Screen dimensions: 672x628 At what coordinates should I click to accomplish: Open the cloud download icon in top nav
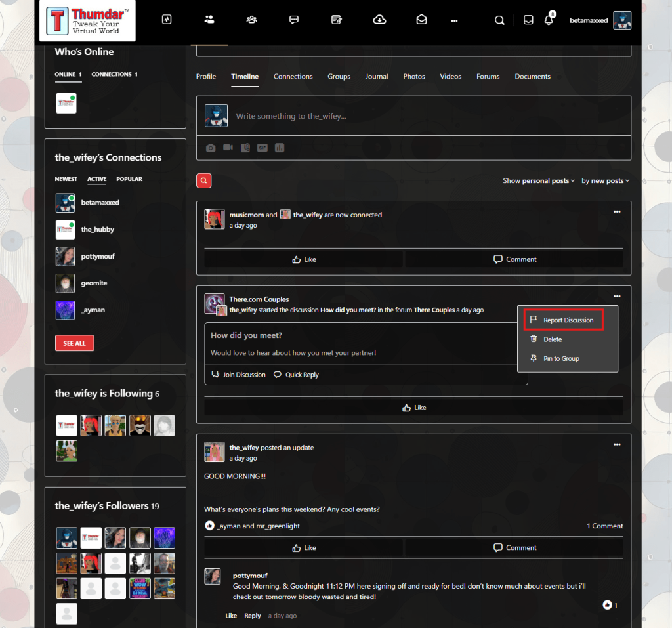(379, 20)
